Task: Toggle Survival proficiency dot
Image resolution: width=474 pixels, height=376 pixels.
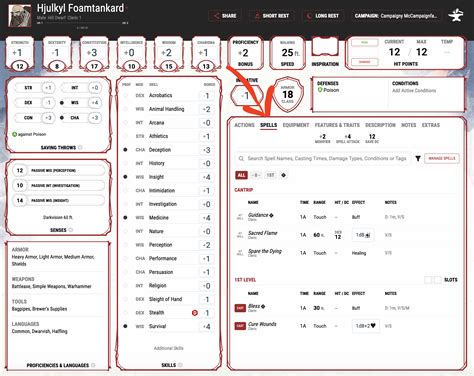Action: click(125, 326)
